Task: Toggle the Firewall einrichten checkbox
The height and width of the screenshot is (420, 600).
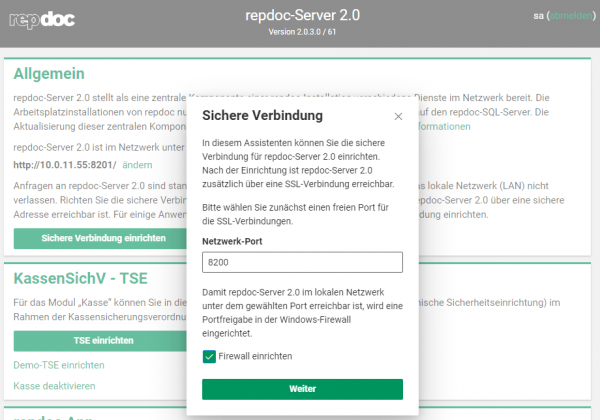Action: (209, 357)
